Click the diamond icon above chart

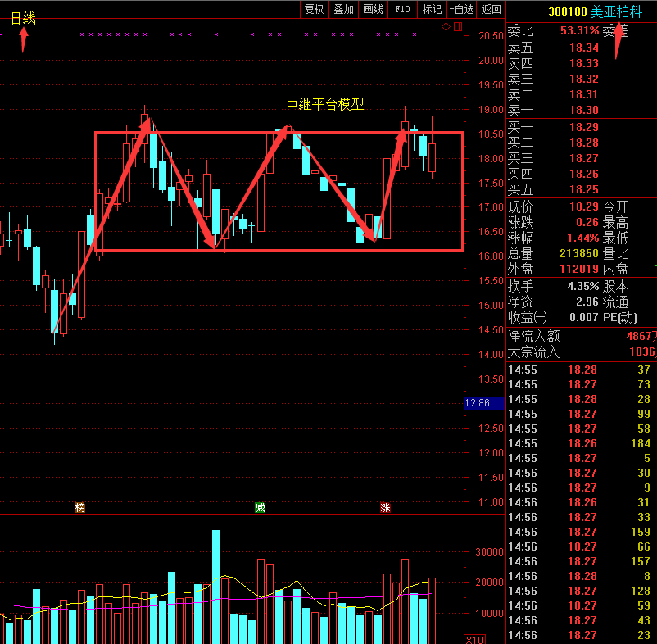pyautogui.click(x=446, y=27)
